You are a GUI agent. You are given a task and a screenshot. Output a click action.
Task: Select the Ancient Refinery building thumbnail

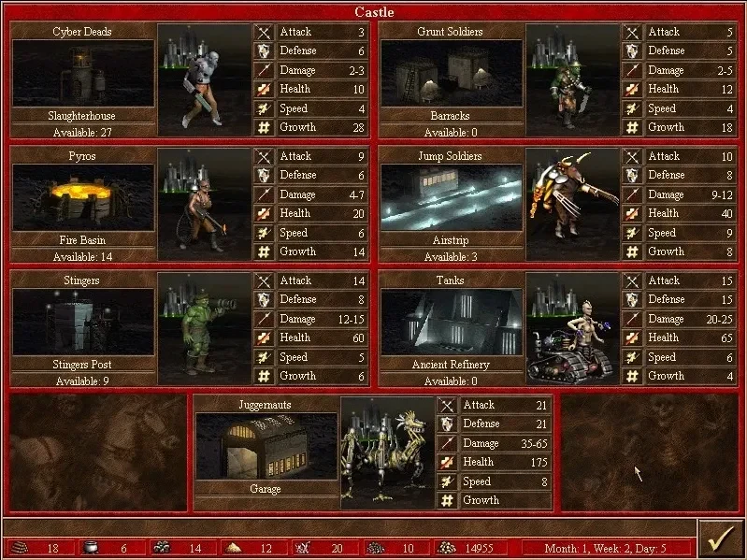tap(452, 322)
